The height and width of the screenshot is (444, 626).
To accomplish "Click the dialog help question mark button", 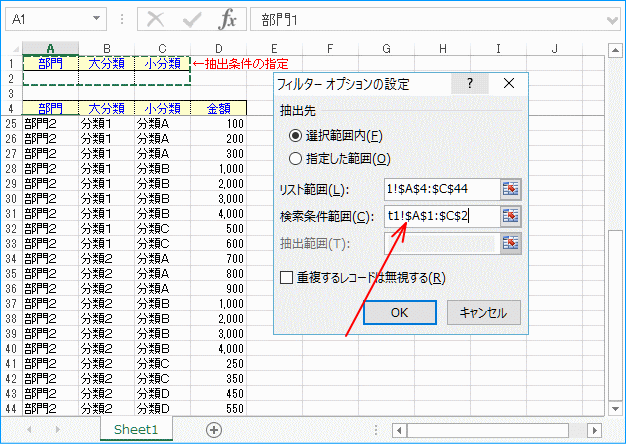I will [x=469, y=85].
